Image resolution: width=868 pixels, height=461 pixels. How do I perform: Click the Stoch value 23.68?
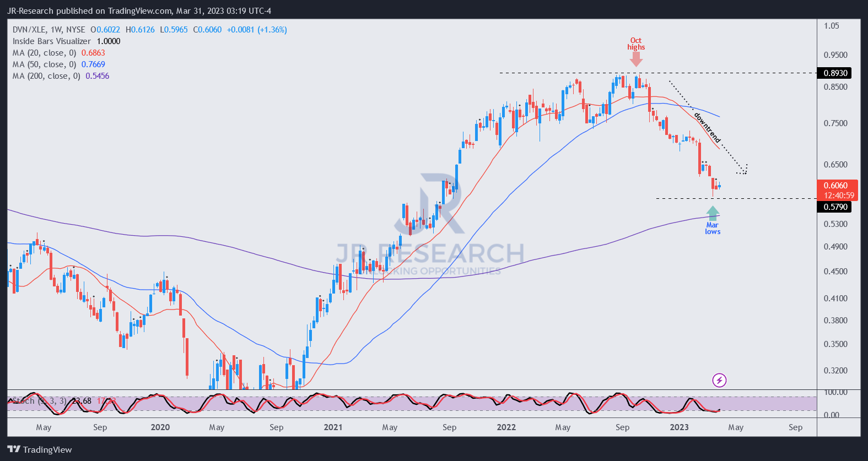pos(82,401)
